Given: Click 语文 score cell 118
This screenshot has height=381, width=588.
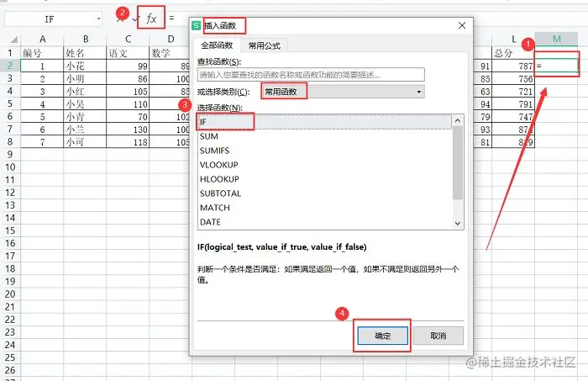Looking at the screenshot, I should 128,142.
